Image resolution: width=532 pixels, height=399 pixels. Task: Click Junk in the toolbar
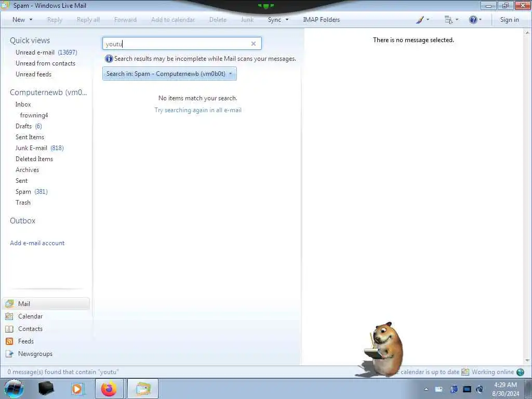247,20
